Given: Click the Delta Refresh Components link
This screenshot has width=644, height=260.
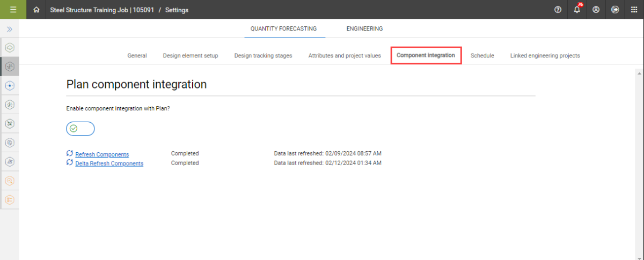Looking at the screenshot, I should [109, 164].
